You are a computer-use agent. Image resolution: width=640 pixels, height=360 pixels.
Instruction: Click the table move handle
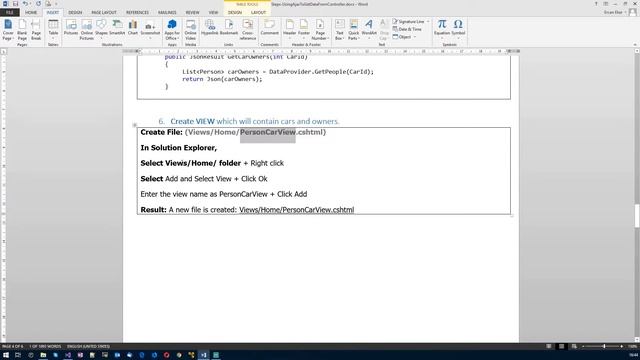tap(135, 125)
